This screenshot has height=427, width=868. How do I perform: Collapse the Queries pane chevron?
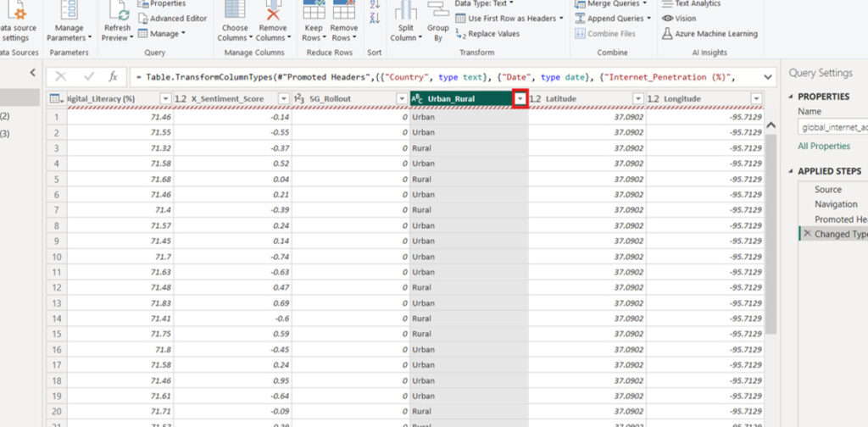point(33,73)
